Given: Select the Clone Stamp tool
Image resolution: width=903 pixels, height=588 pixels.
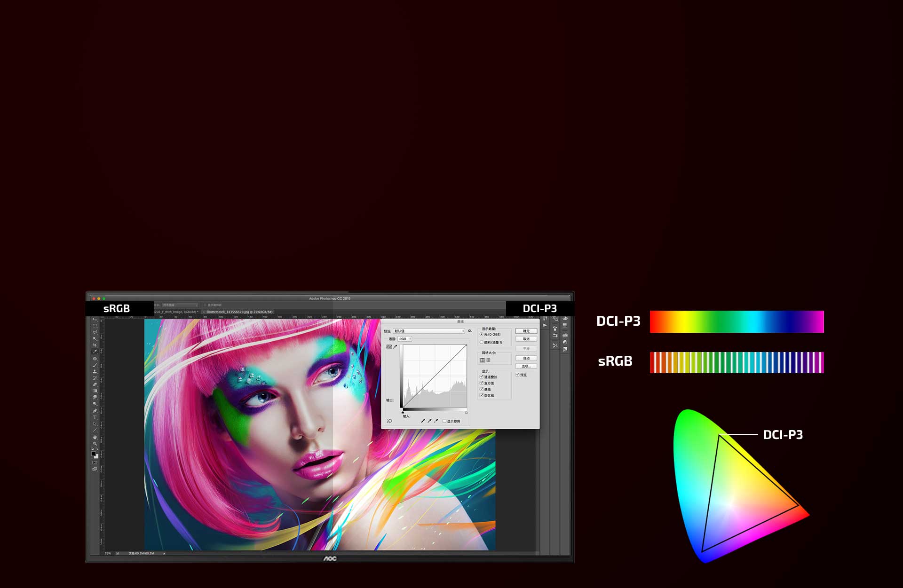Looking at the screenshot, I should click(x=95, y=371).
